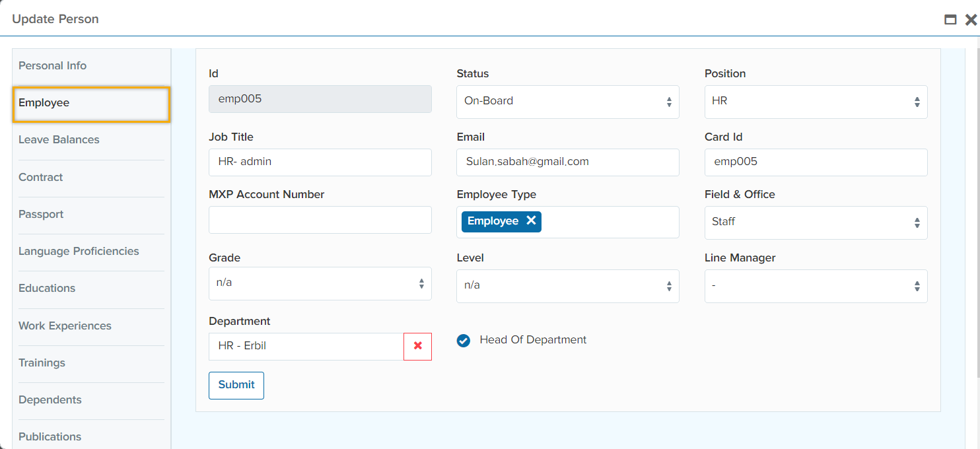The height and width of the screenshot is (449, 980).
Task: Click into the Job Title field
Action: [x=320, y=162]
